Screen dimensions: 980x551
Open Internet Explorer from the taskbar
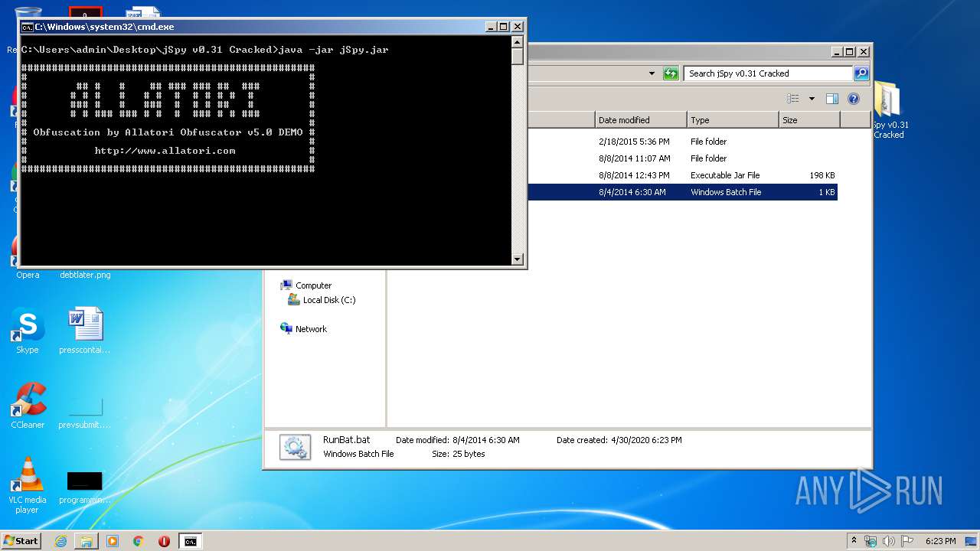[x=60, y=541]
